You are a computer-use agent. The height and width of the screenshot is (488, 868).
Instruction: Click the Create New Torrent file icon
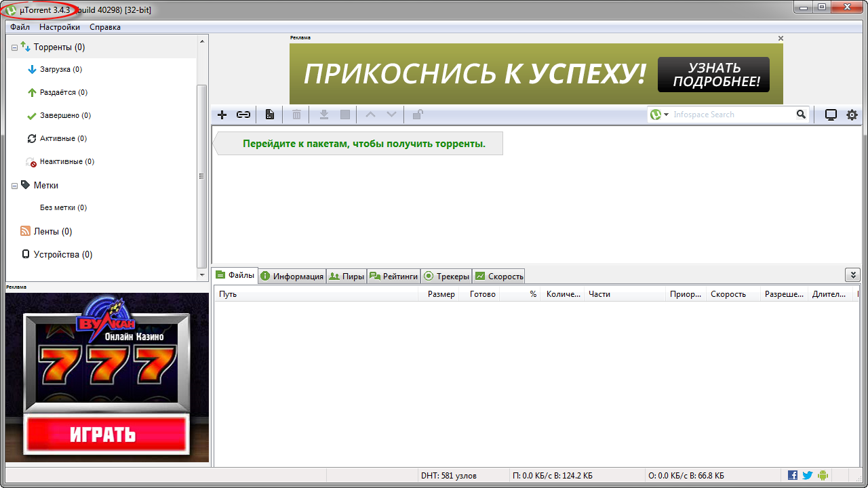click(x=270, y=115)
